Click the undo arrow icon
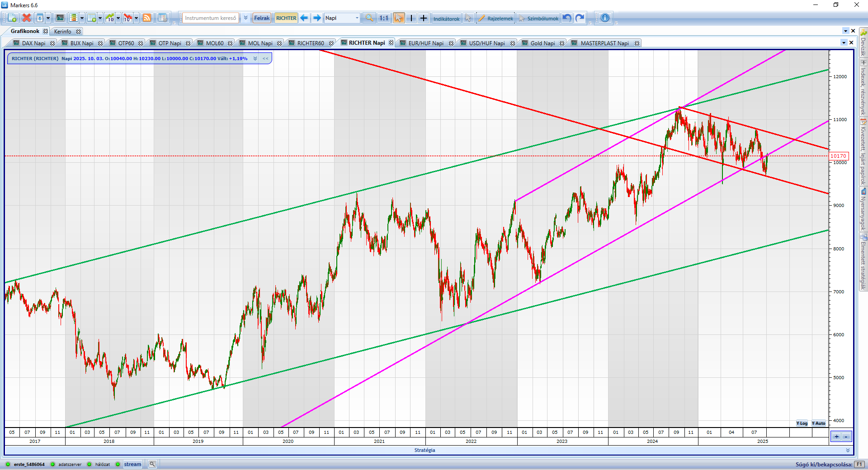Viewport: 868px width, 470px height. 567,18
